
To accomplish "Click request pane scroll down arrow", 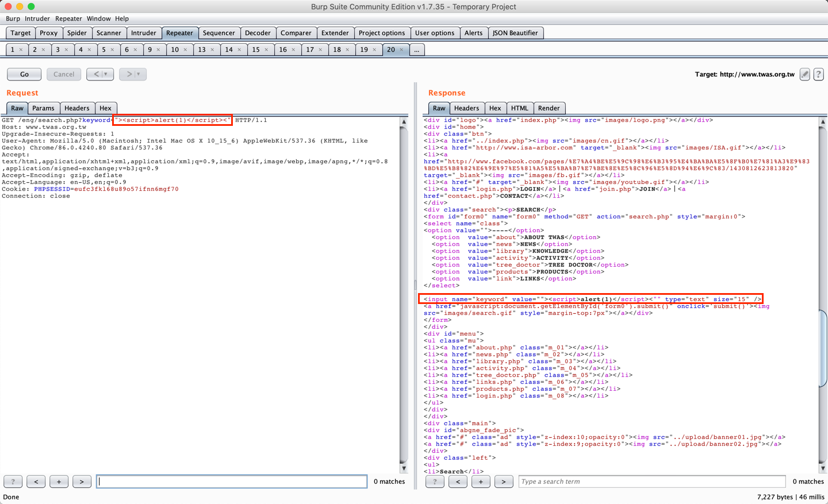I will 404,468.
